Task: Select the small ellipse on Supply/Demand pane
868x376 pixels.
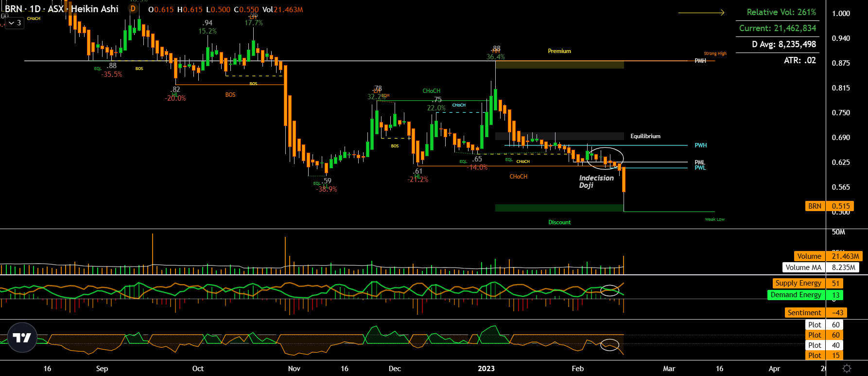Action: click(610, 290)
